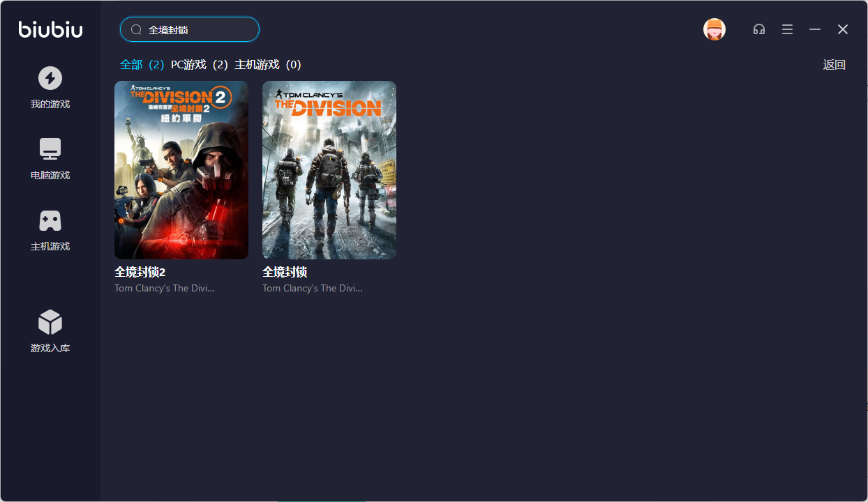Switch to 主机游戏 (0) filter tab
This screenshot has width=868, height=502.
click(267, 65)
